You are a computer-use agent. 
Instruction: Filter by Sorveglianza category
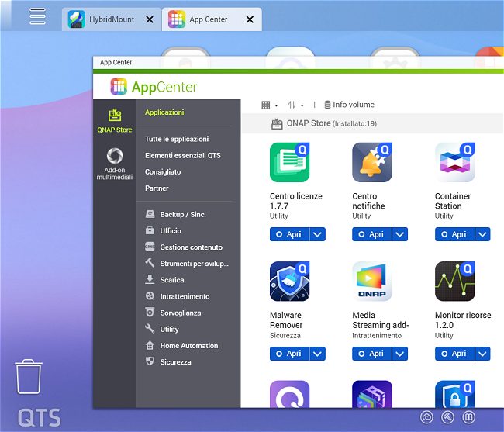click(173, 313)
